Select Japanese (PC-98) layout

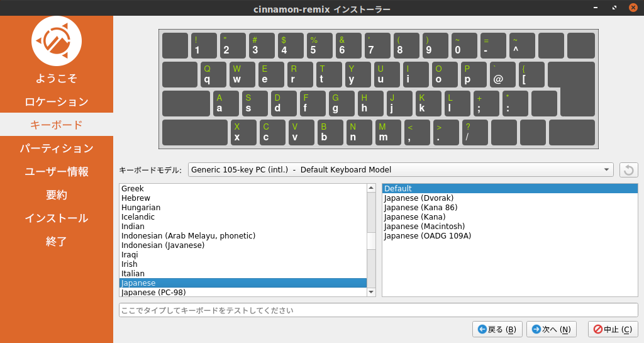click(243, 292)
